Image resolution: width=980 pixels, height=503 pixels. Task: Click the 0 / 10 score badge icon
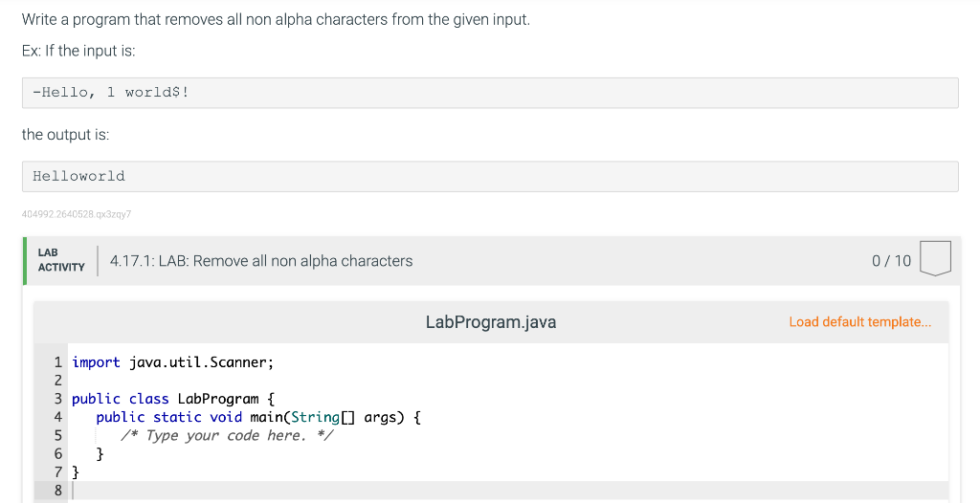coord(935,258)
